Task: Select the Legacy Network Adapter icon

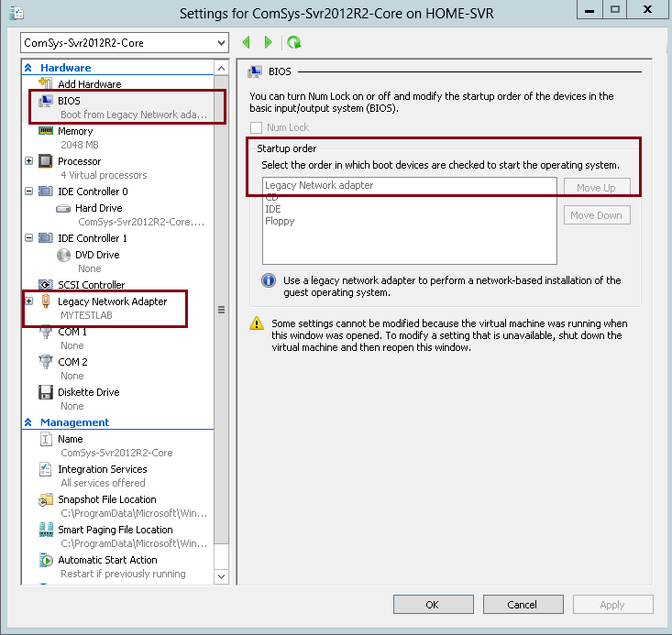Action: (46, 301)
